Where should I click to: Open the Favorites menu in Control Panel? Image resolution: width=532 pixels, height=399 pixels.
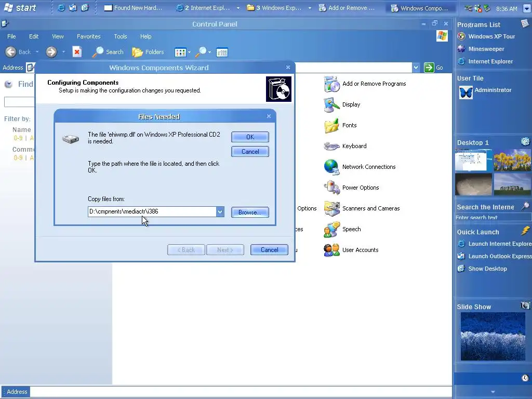point(88,36)
